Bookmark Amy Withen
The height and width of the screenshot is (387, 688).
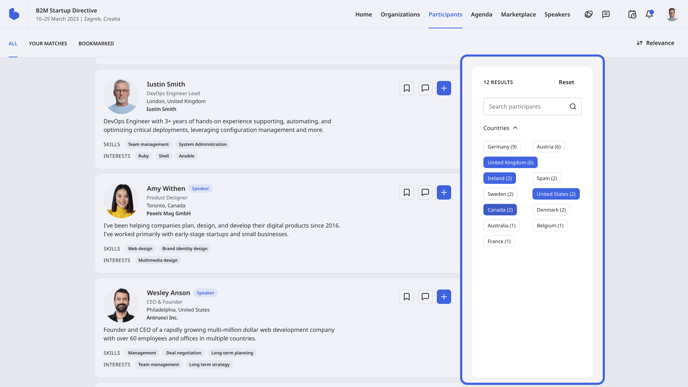click(407, 193)
